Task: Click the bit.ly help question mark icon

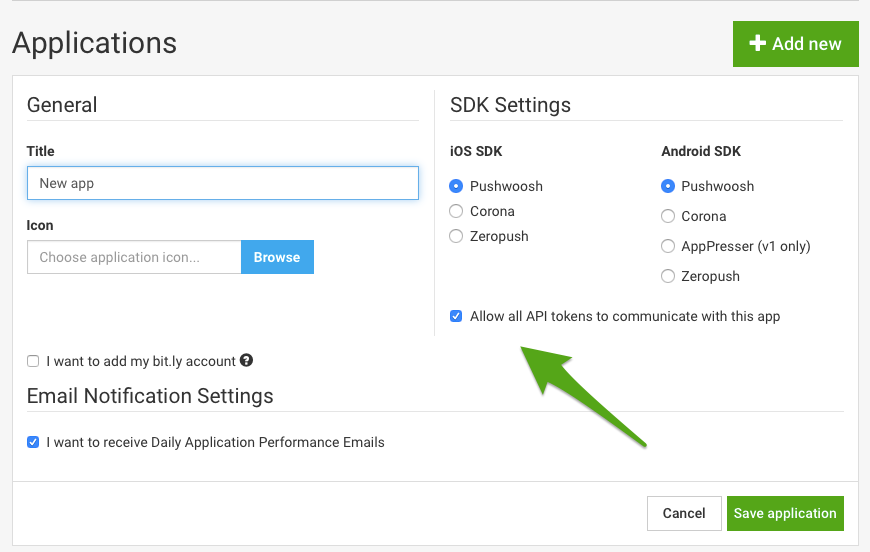Action: tap(246, 361)
